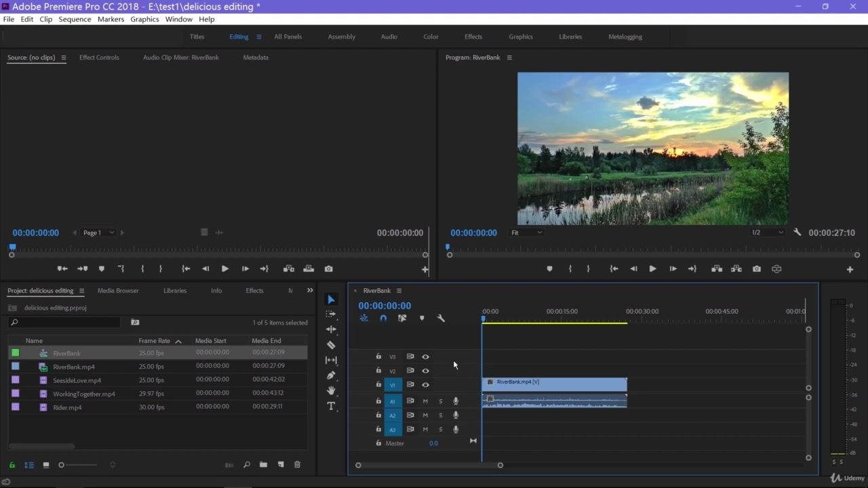Switch to Media Browser tab
The height and width of the screenshot is (488, 868).
pos(118,291)
